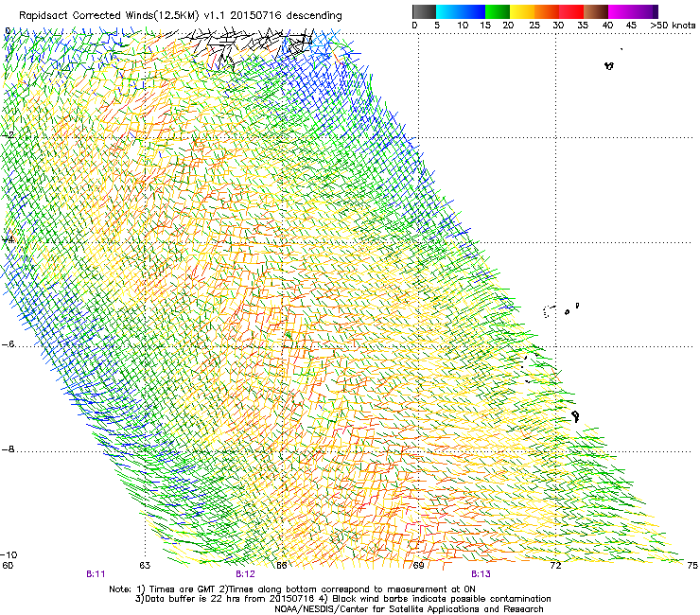
Task: Click the title 'Rapidscat Corrected Winds(12.5KM) v1.1 20150716 descending'
Action: [x=181, y=16]
